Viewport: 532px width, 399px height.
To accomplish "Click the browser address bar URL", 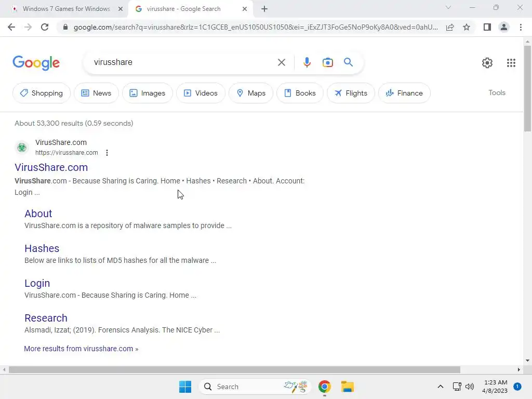I will pos(256,27).
